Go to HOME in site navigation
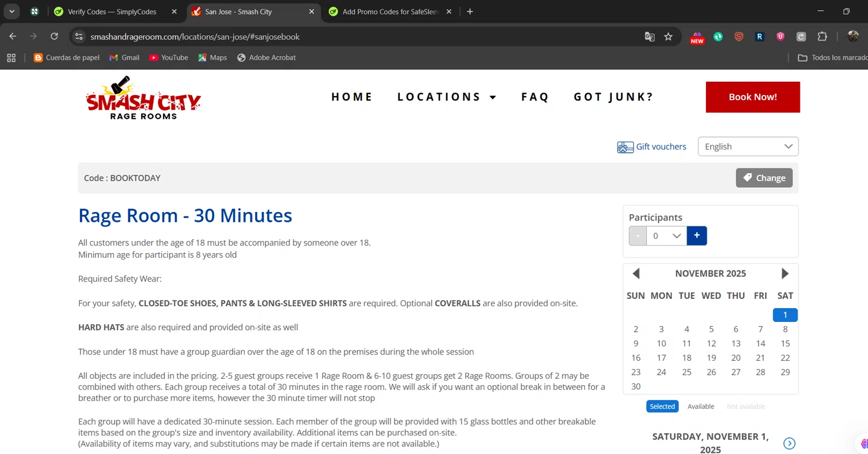The image size is (868, 454). (352, 97)
